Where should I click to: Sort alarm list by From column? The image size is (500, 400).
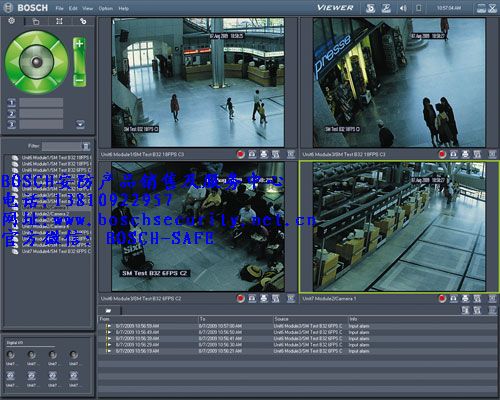(148, 319)
